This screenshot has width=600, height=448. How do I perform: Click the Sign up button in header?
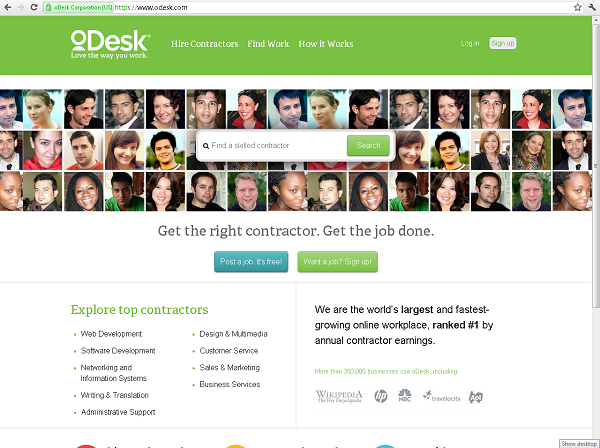click(x=503, y=43)
